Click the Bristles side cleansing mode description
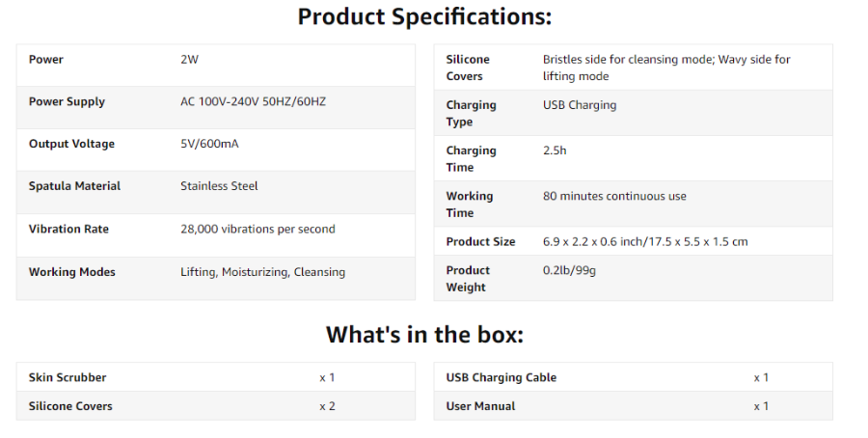Viewport: 868px width, 438px height. [x=666, y=68]
